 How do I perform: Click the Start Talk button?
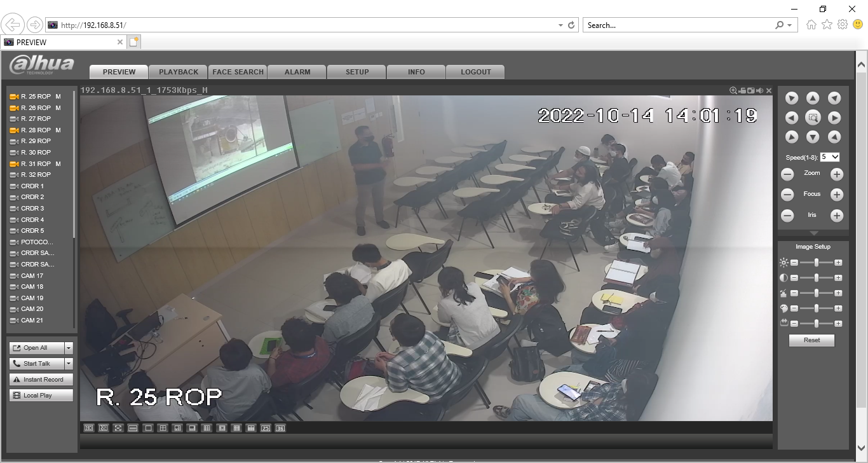pyautogui.click(x=37, y=364)
